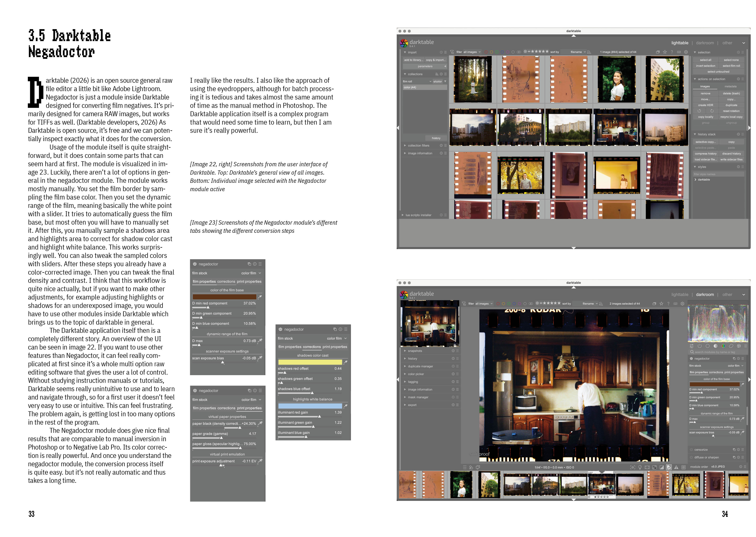Switch to lighttable view in darkroom window
This screenshot has height=537, width=756.
[680, 295]
